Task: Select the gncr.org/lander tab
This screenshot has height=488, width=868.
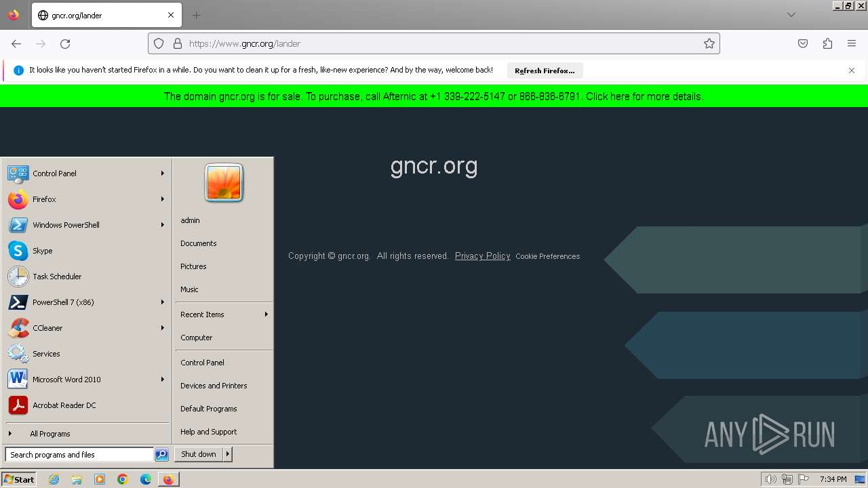Action: pos(105,15)
